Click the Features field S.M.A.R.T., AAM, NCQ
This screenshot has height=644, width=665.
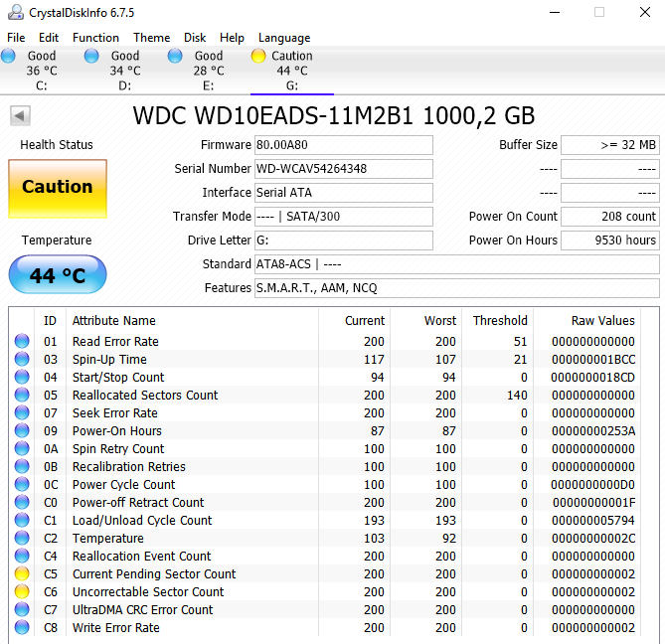point(457,288)
